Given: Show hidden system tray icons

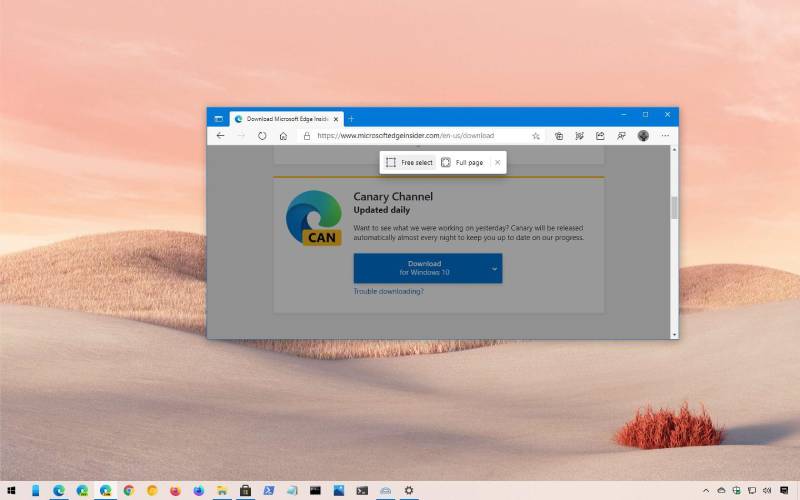Looking at the screenshot, I should click(706, 491).
